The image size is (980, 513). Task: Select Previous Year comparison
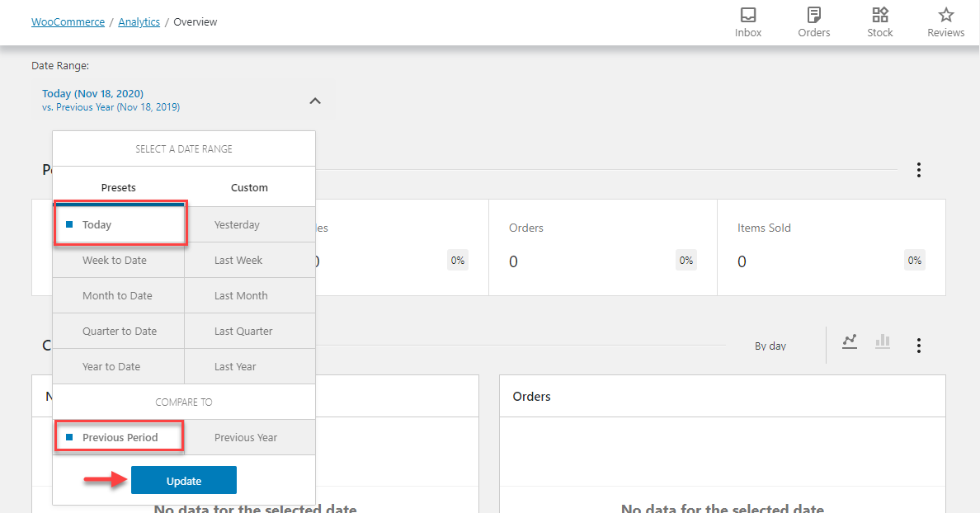[x=245, y=437]
